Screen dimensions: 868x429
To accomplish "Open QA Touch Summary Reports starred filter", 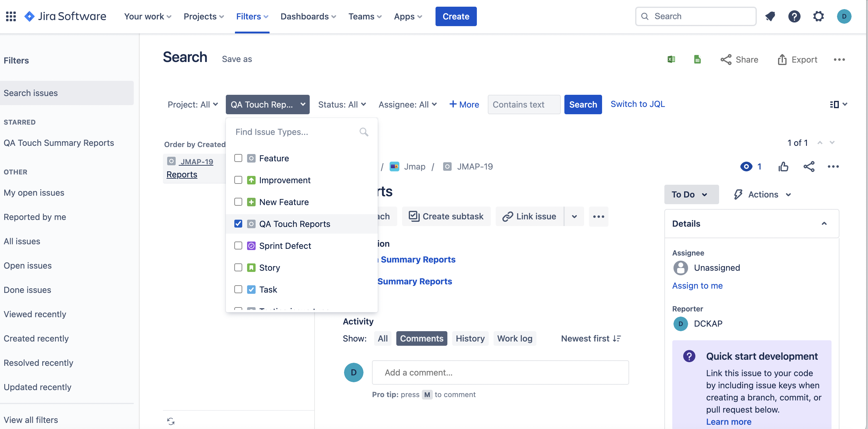I will [59, 143].
